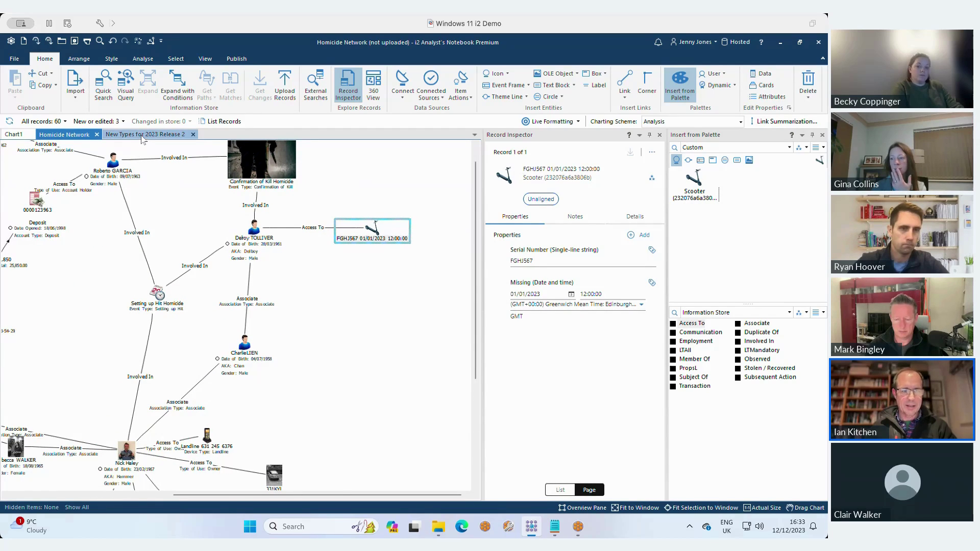Open Item Actions menu
The image size is (980, 551).
click(x=460, y=85)
